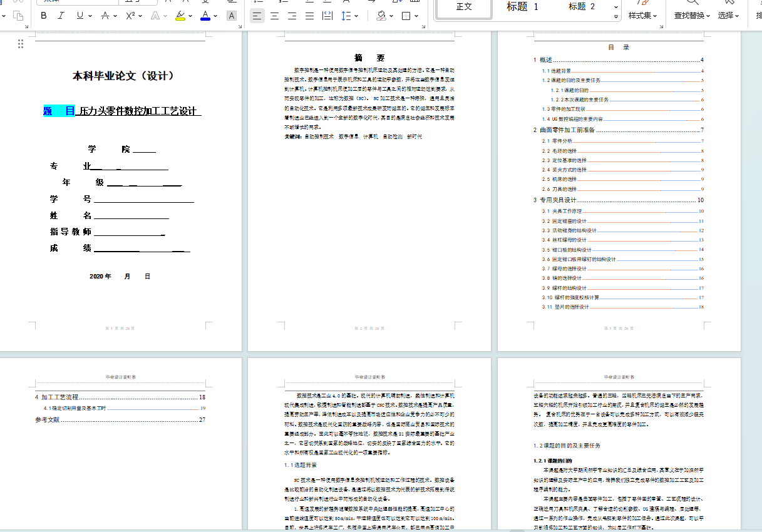Jump to TOC entry 4.1确定切削用量及基本工时
Viewport: 762px width, 532px height.
click(125, 408)
